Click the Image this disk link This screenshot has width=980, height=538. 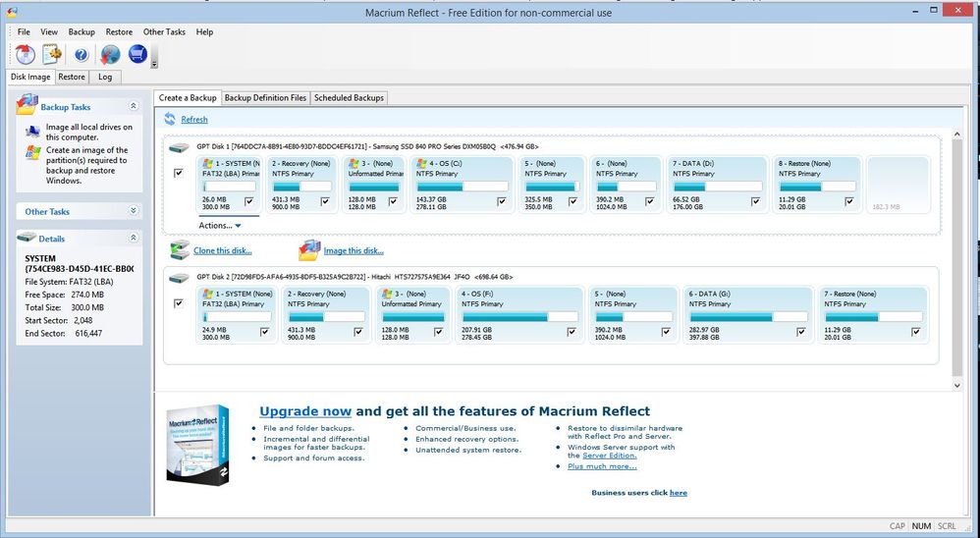pyautogui.click(x=354, y=250)
